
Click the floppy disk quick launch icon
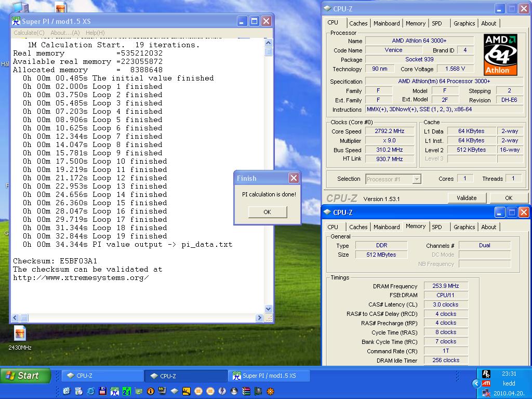click(x=102, y=391)
